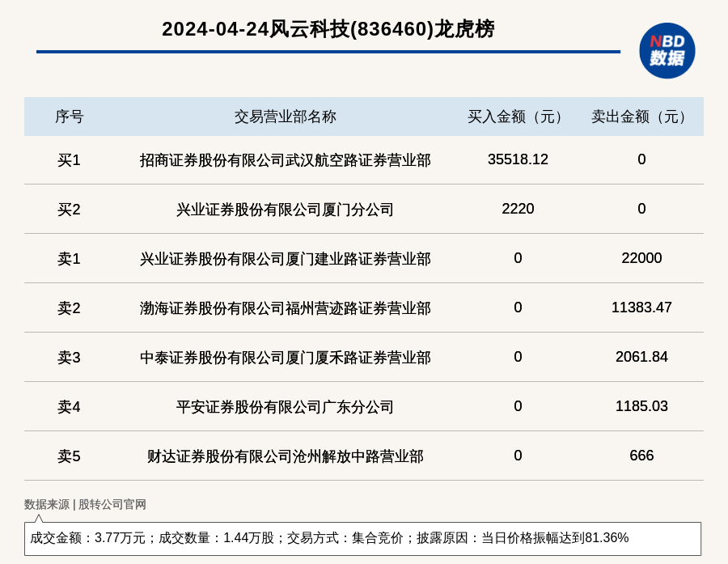The image size is (728, 564).
Task: Click the 0 buy amount in the 卖2 row
Action: point(518,307)
